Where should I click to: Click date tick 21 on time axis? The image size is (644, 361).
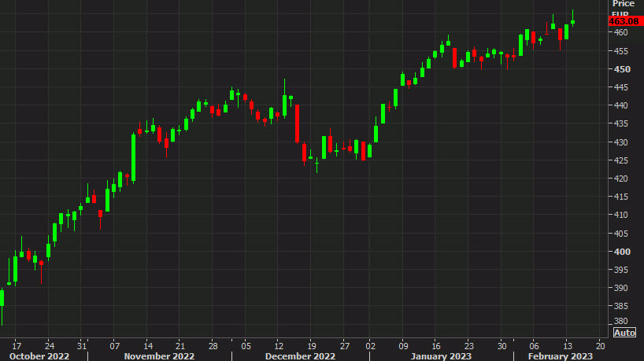click(180, 346)
